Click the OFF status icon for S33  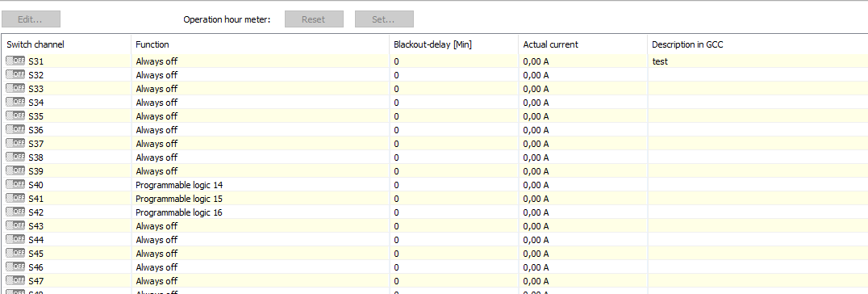(15, 89)
